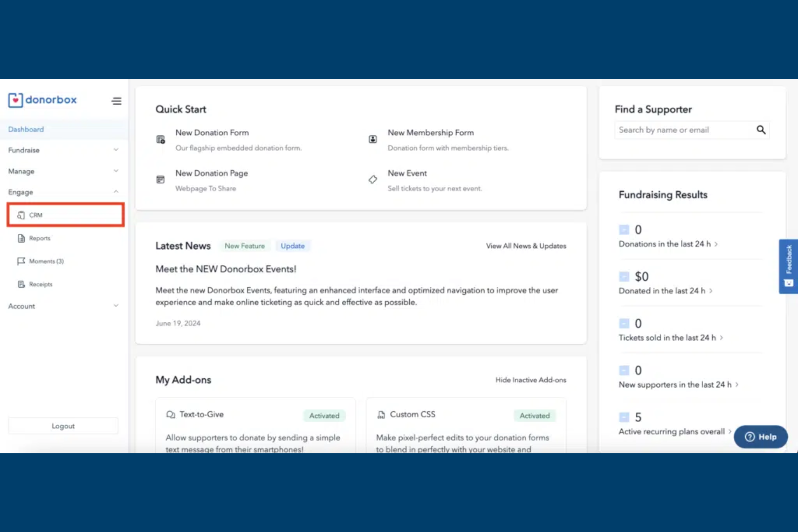Click the CRM icon in the sidebar
The height and width of the screenshot is (532, 798).
tap(21, 215)
